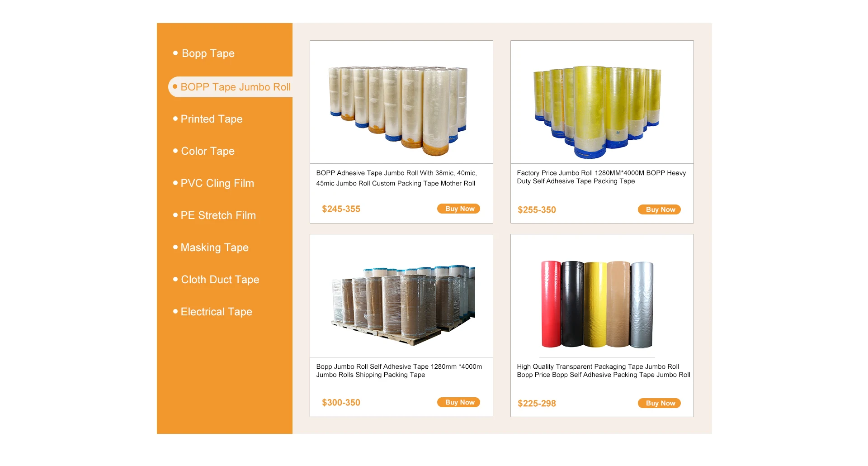The width and height of the screenshot is (868, 466).
Task: Open the Printed Tape category
Action: tap(211, 119)
